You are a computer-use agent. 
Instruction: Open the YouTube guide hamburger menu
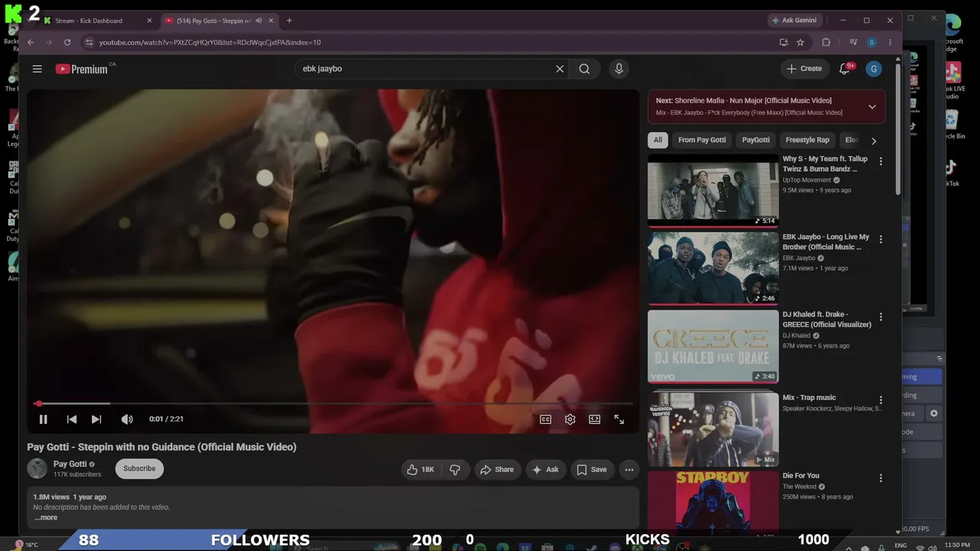tap(37, 69)
